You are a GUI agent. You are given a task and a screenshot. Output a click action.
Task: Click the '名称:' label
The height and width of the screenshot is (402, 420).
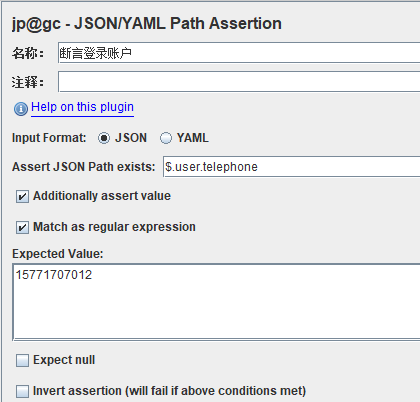click(28, 53)
